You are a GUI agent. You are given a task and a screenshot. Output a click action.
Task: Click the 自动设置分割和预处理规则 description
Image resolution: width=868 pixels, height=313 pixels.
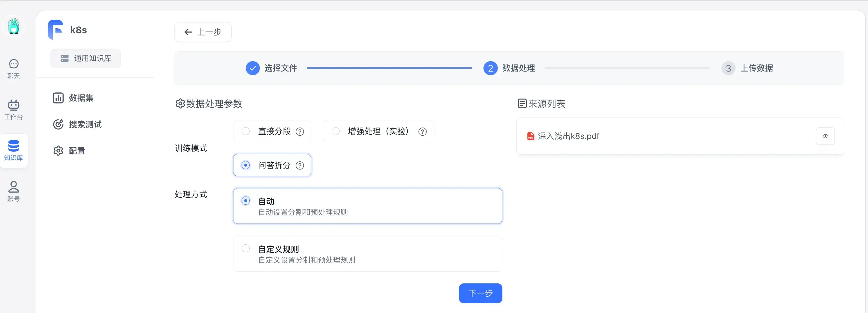pos(302,212)
